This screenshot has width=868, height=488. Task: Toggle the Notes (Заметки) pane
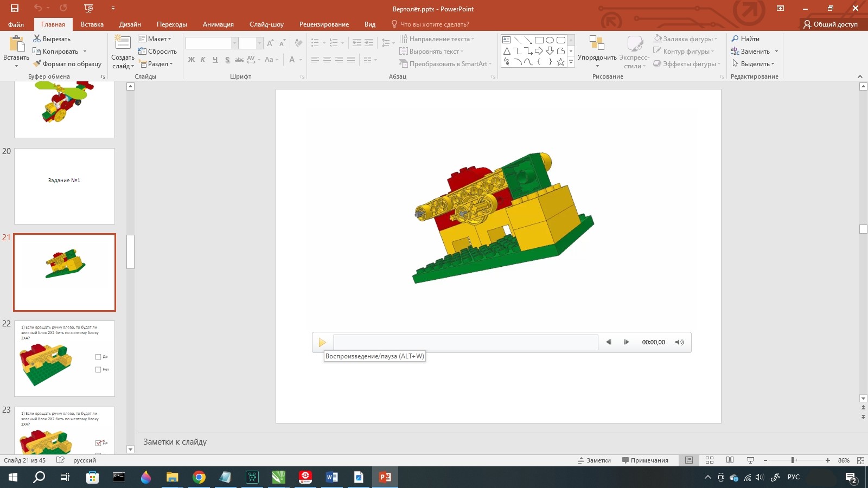[x=595, y=460]
